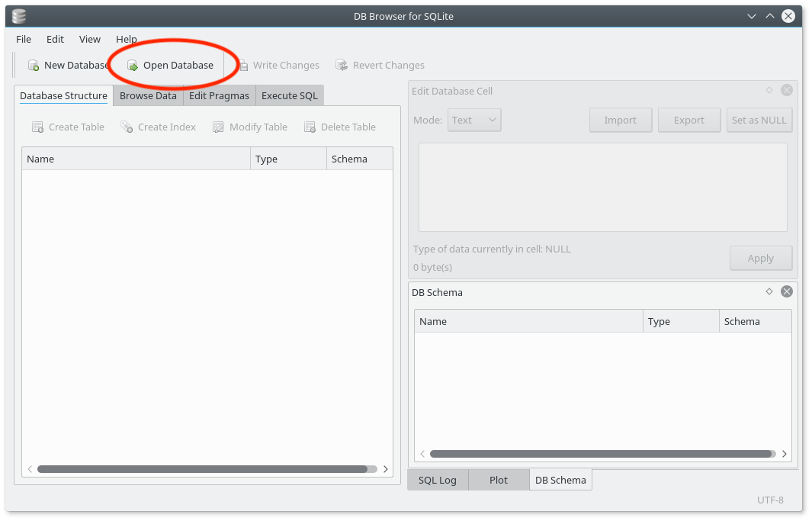
Task: Create a new database from the toolbar
Action: pos(68,65)
